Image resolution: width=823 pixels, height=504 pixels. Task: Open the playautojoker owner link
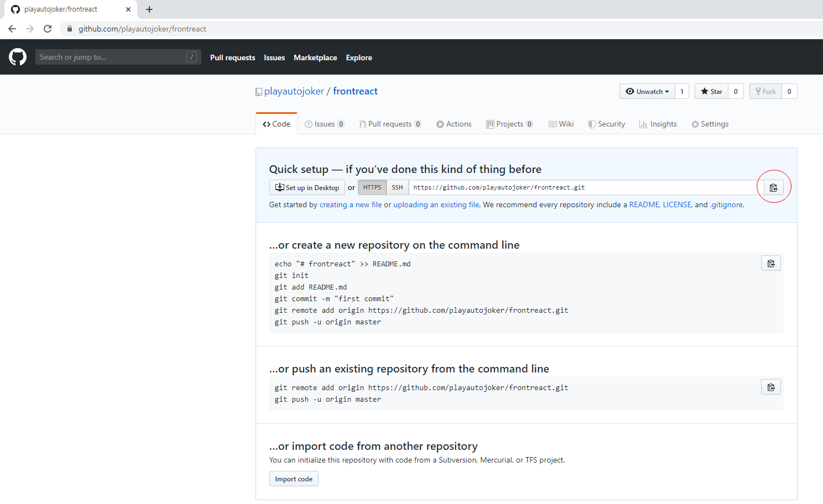click(x=294, y=91)
